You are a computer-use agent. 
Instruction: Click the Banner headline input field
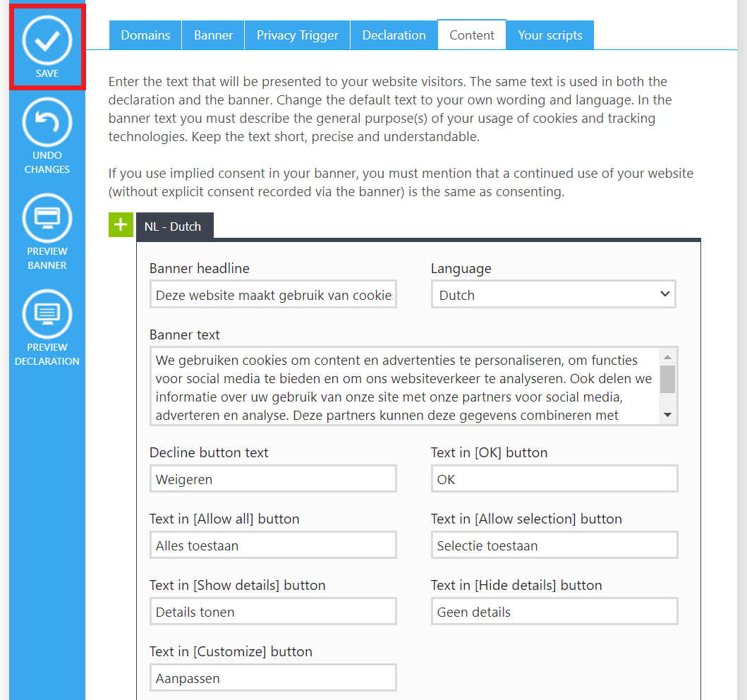tap(273, 295)
